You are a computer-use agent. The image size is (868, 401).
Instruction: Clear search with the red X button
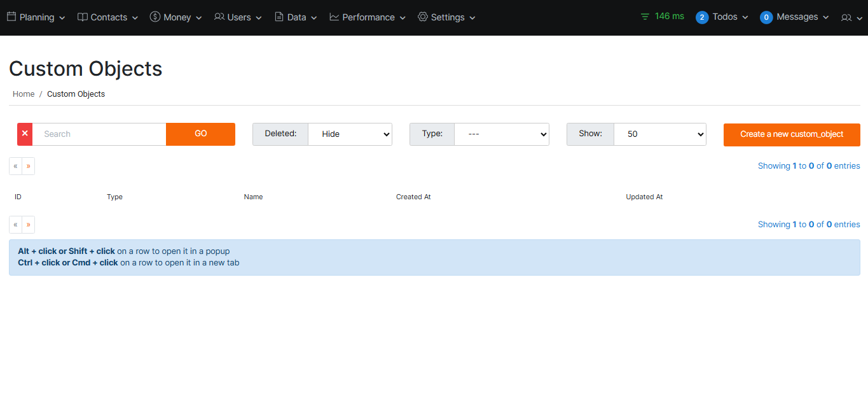(x=25, y=134)
